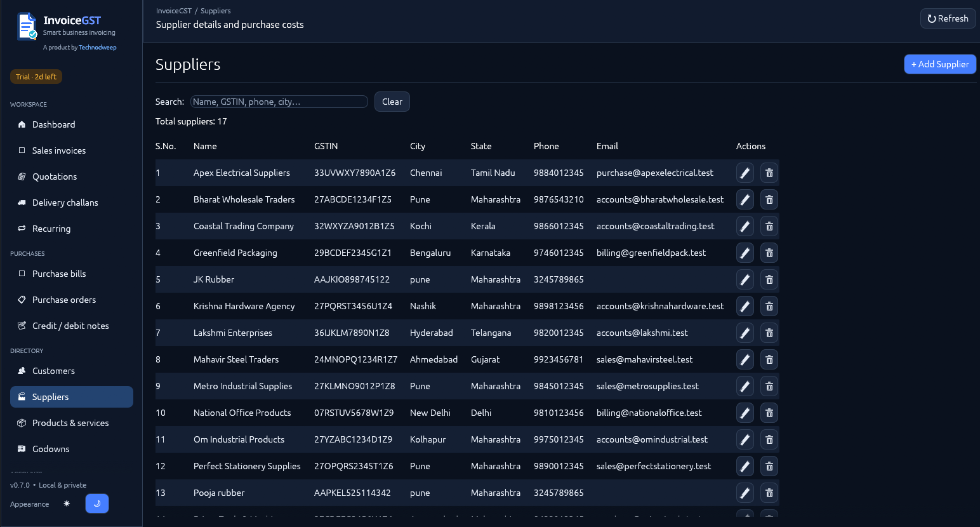980x527 pixels.
Task: Edit Mahavir Steel Traders supplier
Action: 745,359
